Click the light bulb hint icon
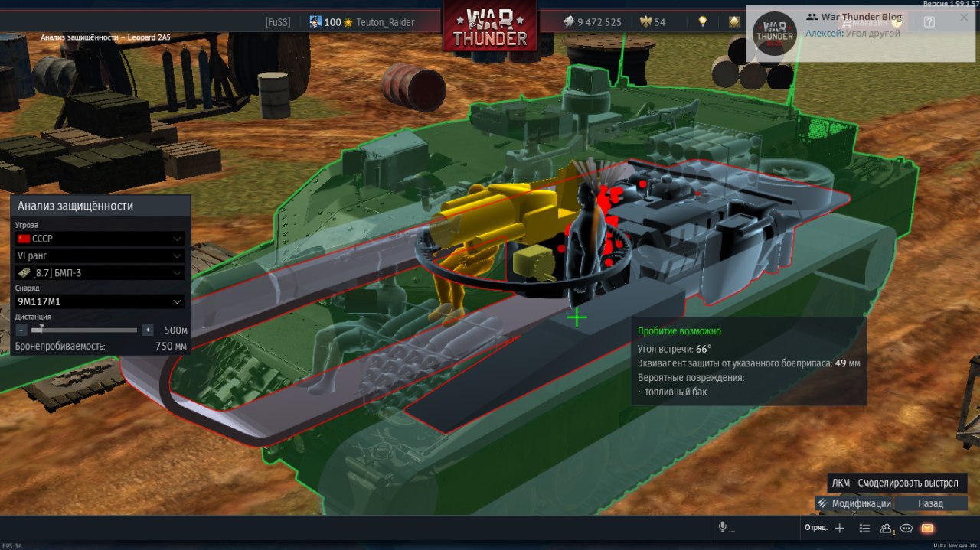The image size is (980, 550). coord(701,22)
